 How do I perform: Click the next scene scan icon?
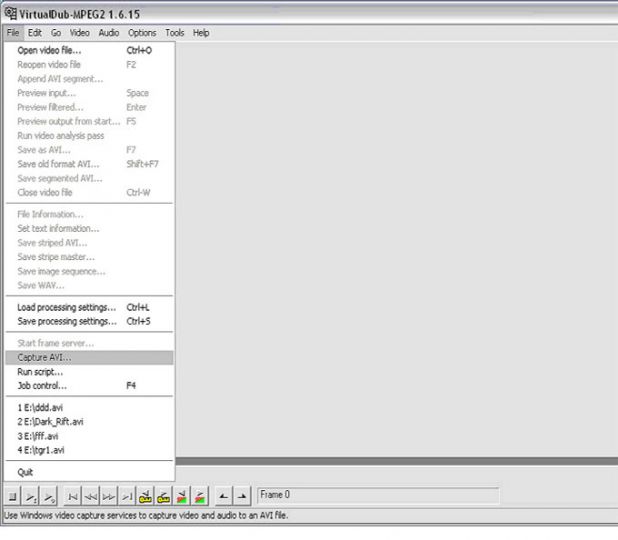199,496
